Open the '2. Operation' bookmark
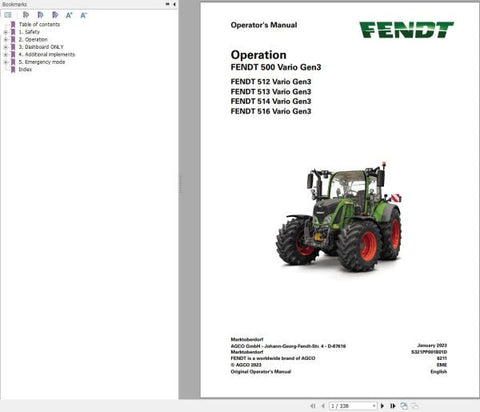480x412 pixels. click(33, 39)
